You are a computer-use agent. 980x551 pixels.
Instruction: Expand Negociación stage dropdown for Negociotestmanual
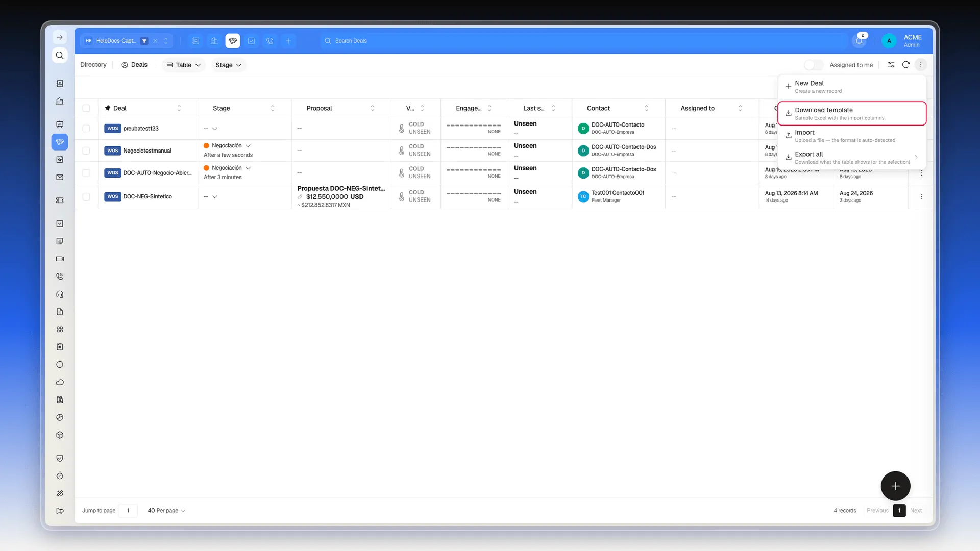[248, 146]
